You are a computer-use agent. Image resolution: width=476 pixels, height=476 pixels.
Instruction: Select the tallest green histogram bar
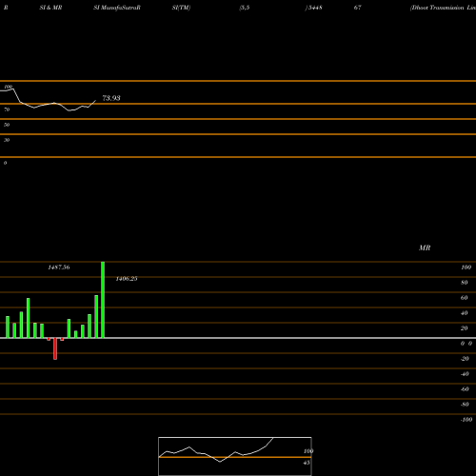[x=103, y=300]
